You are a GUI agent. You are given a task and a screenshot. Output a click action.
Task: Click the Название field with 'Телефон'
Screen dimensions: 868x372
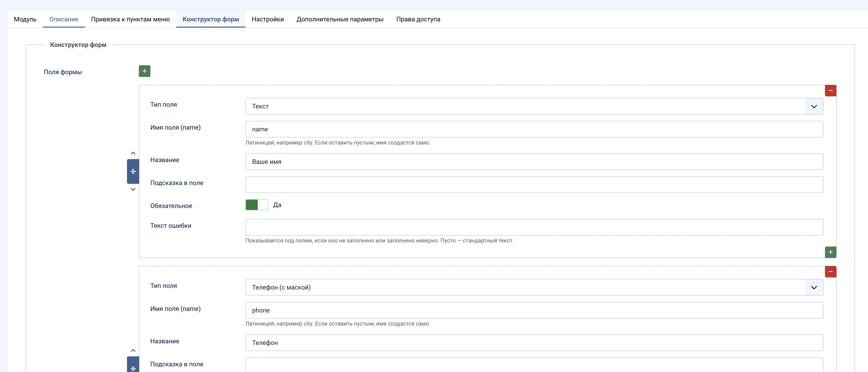[534, 343]
